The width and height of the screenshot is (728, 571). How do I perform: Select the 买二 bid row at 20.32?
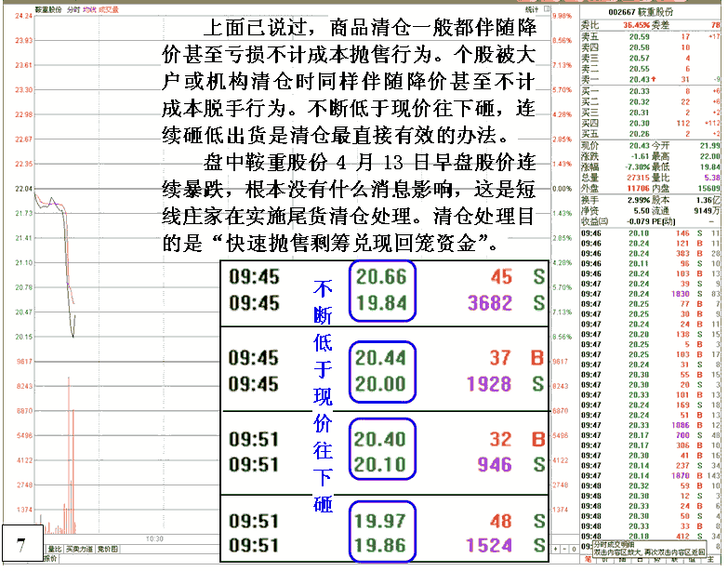[650, 102]
